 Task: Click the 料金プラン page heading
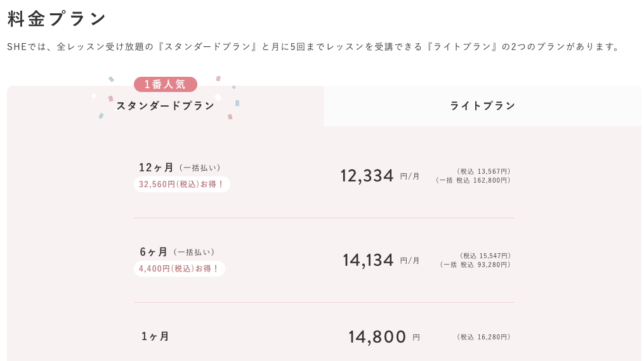click(56, 19)
